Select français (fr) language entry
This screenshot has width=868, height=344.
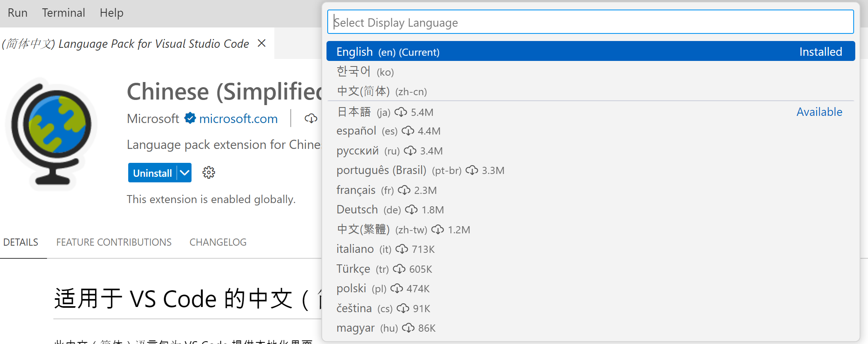click(x=590, y=190)
